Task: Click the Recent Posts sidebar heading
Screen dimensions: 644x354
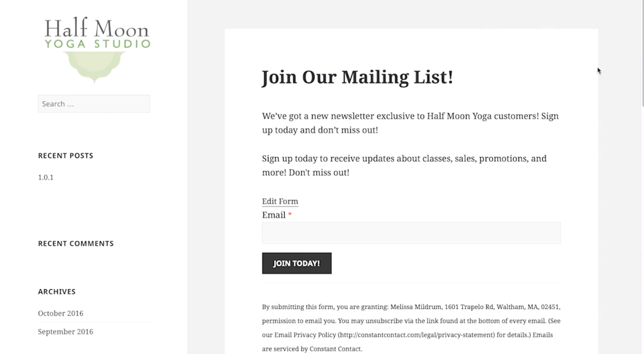Action: pyautogui.click(x=66, y=156)
